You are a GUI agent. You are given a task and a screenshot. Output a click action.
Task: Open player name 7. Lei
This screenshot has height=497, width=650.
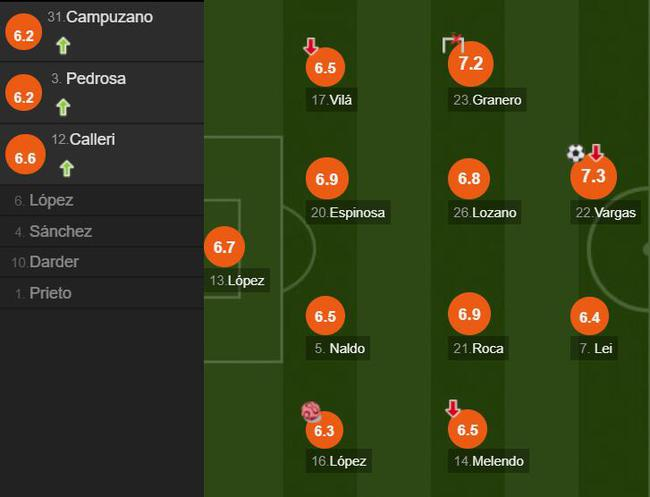click(x=596, y=348)
